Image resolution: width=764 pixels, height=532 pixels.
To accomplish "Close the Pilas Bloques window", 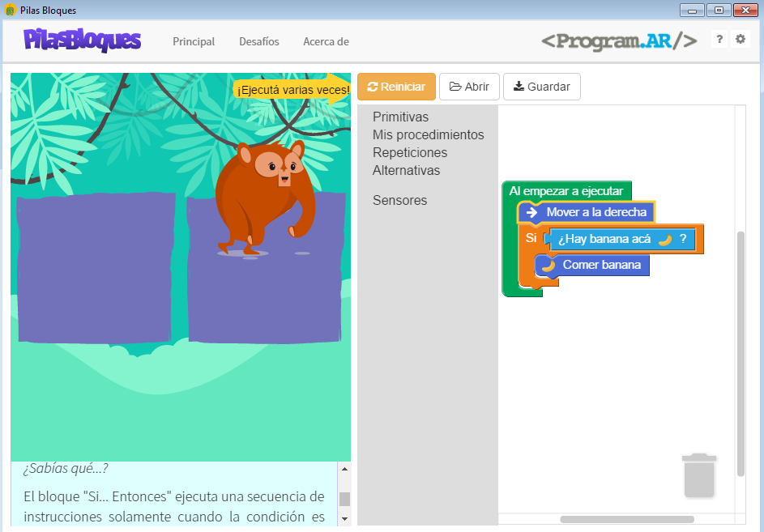I will [x=745, y=10].
